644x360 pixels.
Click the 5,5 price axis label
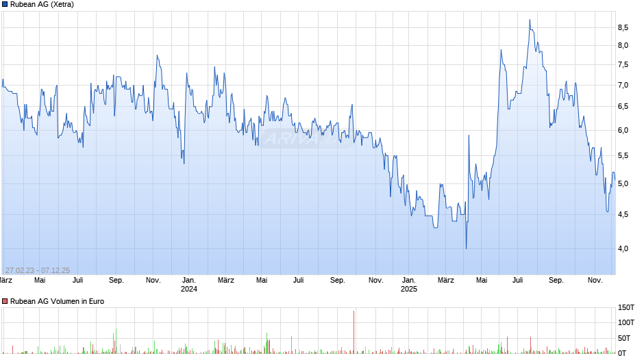(x=623, y=156)
